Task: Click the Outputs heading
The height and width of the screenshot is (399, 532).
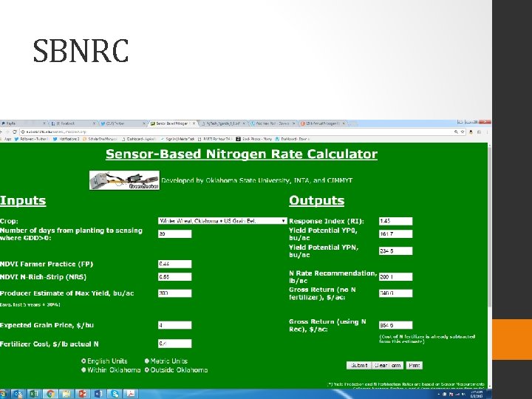Action: (x=316, y=200)
